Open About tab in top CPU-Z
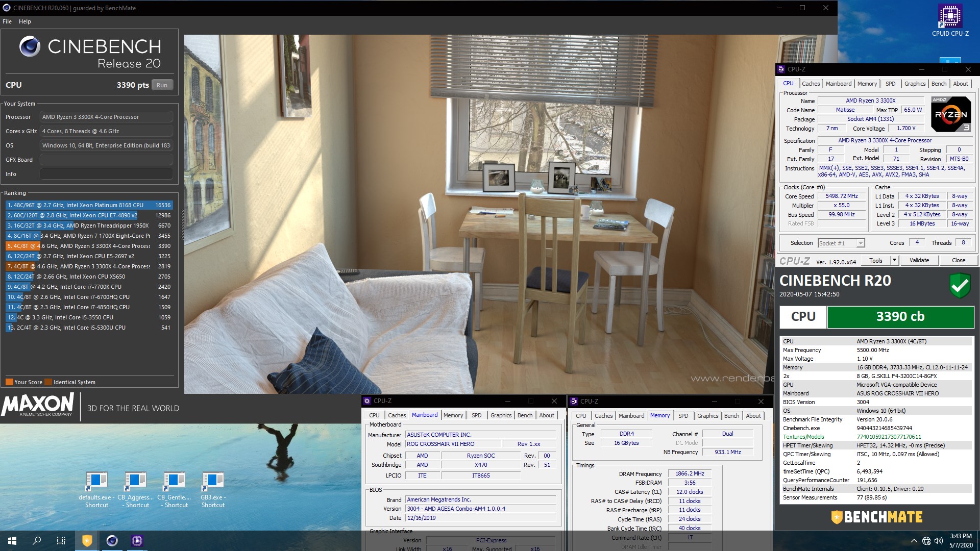The height and width of the screenshot is (551, 980). pyautogui.click(x=961, y=84)
